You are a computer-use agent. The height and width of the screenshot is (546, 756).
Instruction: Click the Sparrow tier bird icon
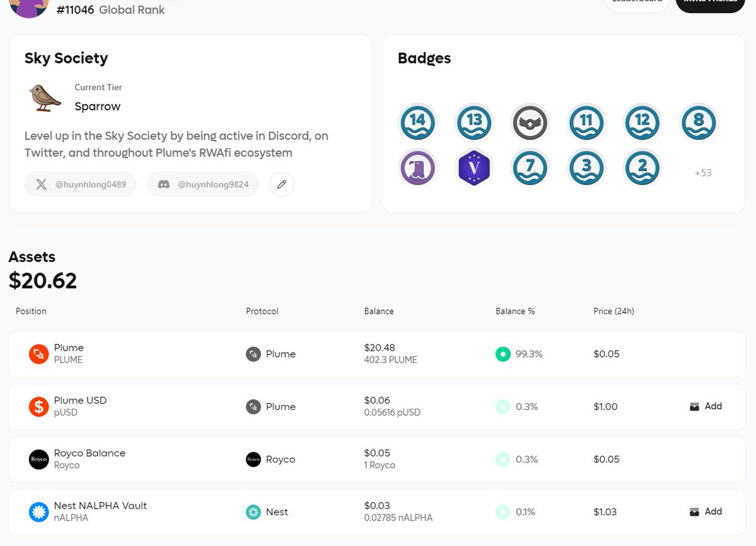click(45, 98)
